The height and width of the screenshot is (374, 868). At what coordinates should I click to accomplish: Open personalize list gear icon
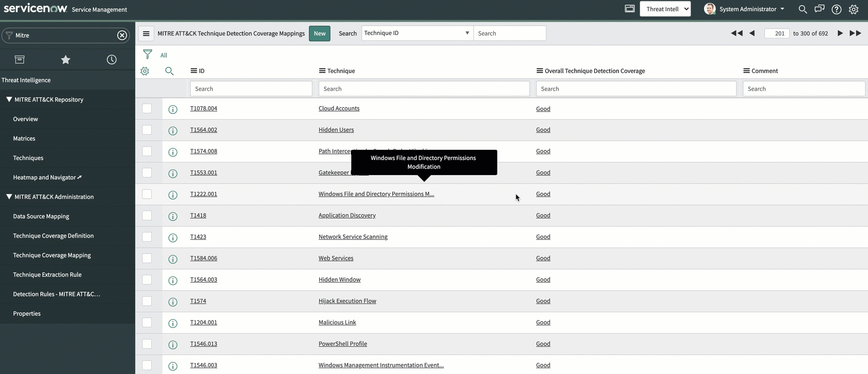click(145, 71)
